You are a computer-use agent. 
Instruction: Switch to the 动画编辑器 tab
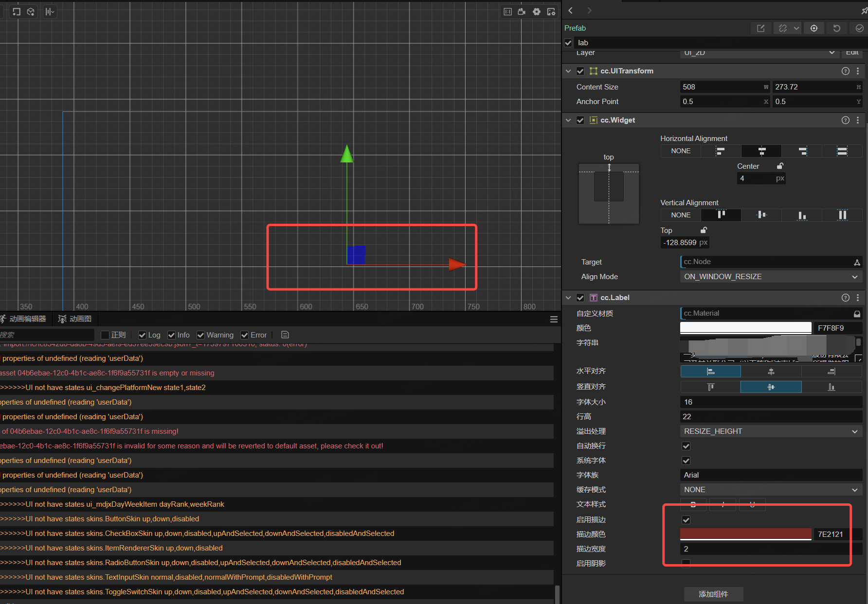27,319
